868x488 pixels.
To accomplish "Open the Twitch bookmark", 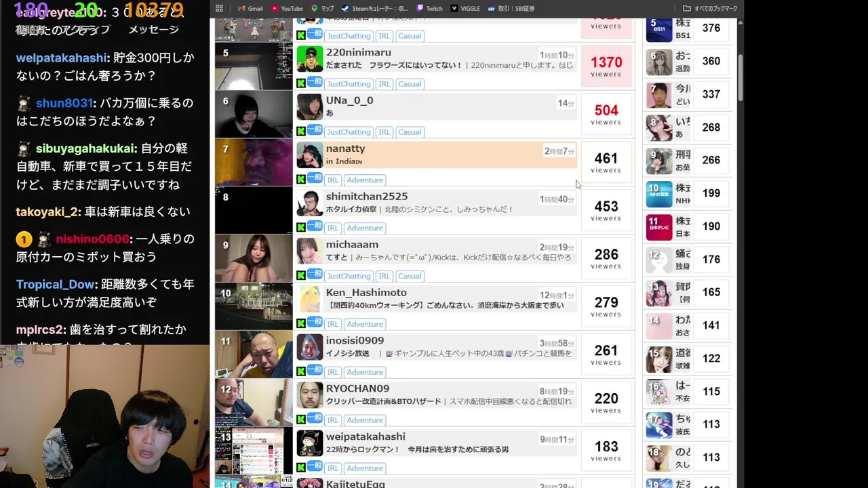I will point(430,8).
